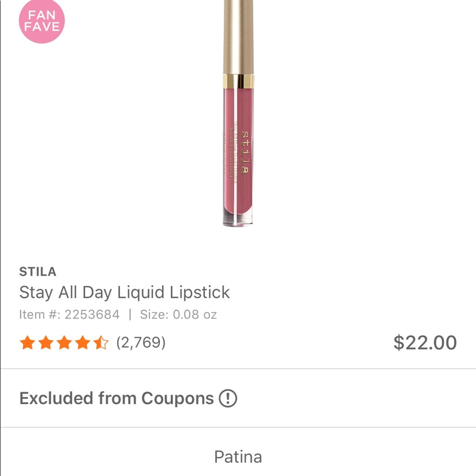
Task: Click the Stay All Day Liquid Lipstick title
Action: point(125,292)
